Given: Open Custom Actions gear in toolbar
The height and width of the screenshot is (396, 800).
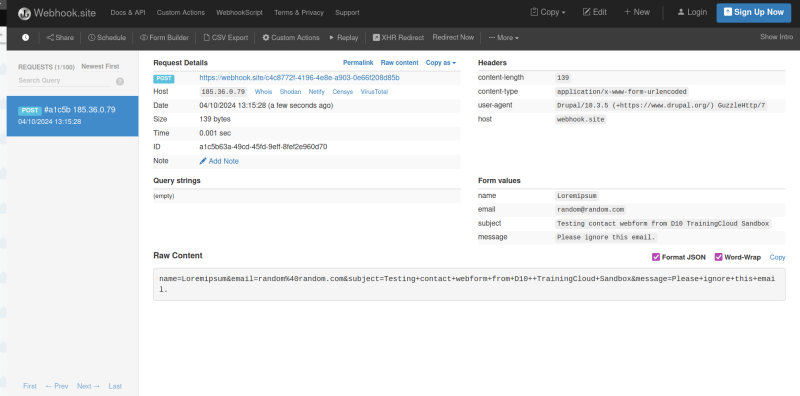Looking at the screenshot, I should pos(291,37).
